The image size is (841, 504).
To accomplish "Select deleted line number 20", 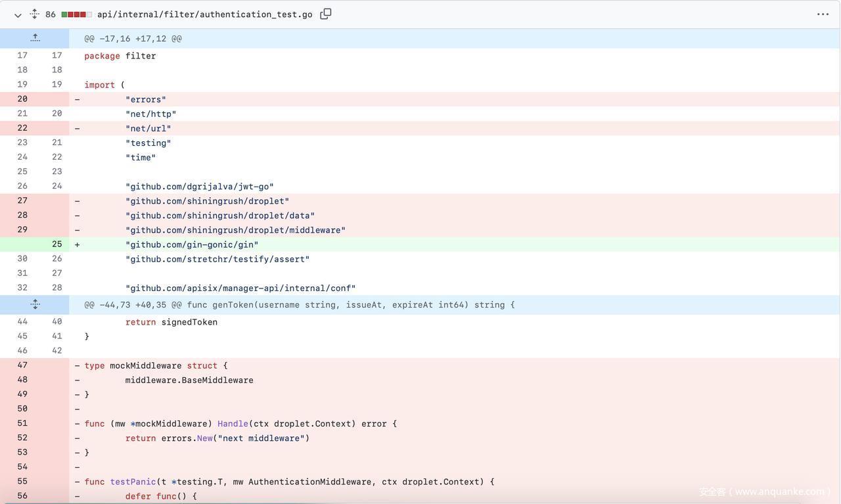I will click(x=22, y=99).
